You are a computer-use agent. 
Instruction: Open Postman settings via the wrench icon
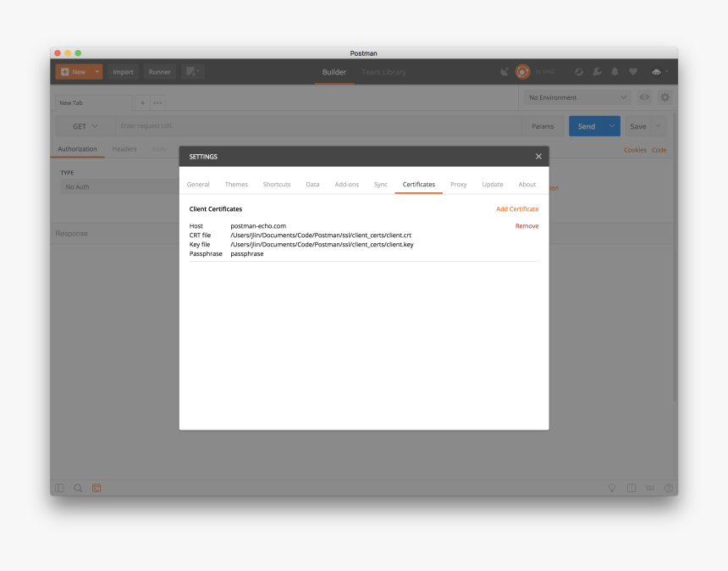coord(597,72)
